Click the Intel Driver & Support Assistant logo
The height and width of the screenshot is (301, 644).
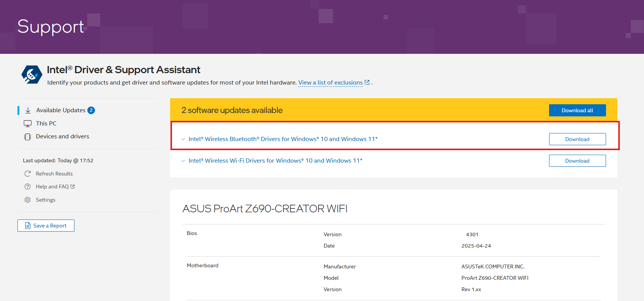(32, 74)
